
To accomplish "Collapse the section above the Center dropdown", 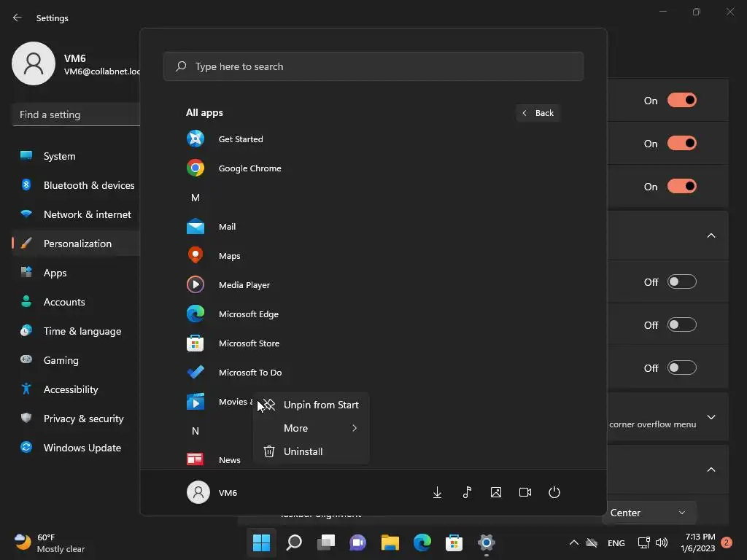I will (711, 470).
